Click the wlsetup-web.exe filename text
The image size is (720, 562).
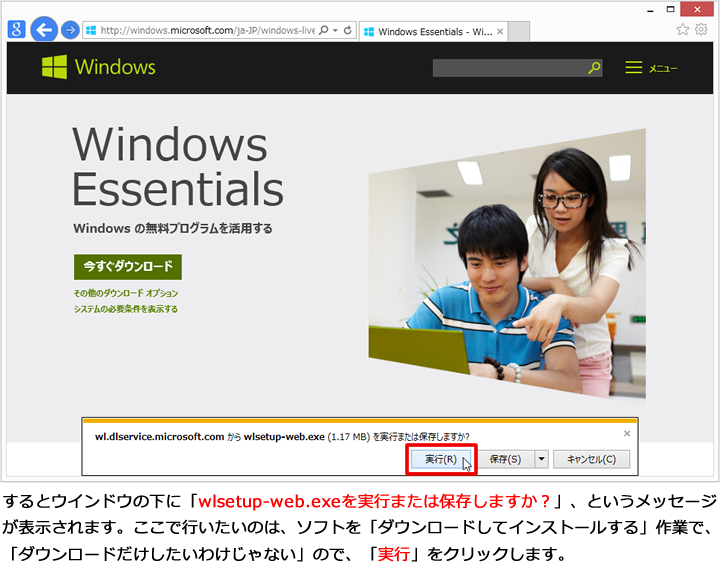[x=284, y=437]
